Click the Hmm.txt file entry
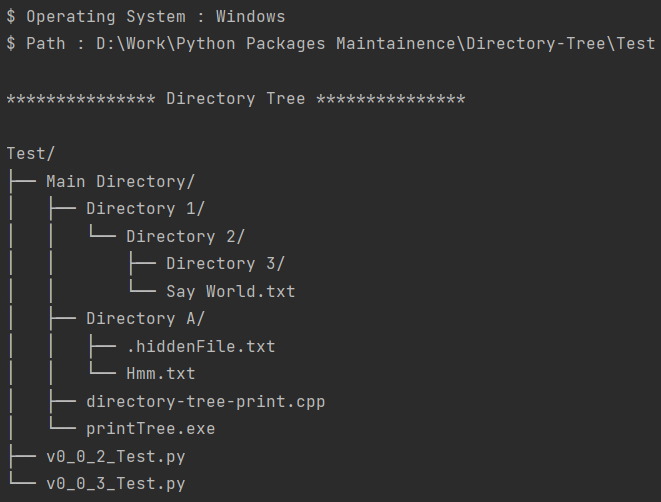 (x=161, y=373)
